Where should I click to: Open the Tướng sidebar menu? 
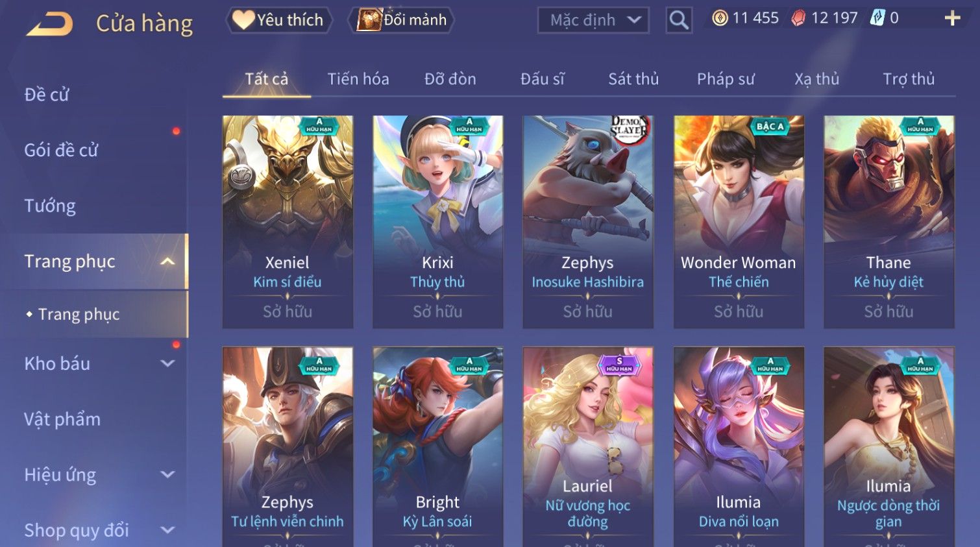50,206
